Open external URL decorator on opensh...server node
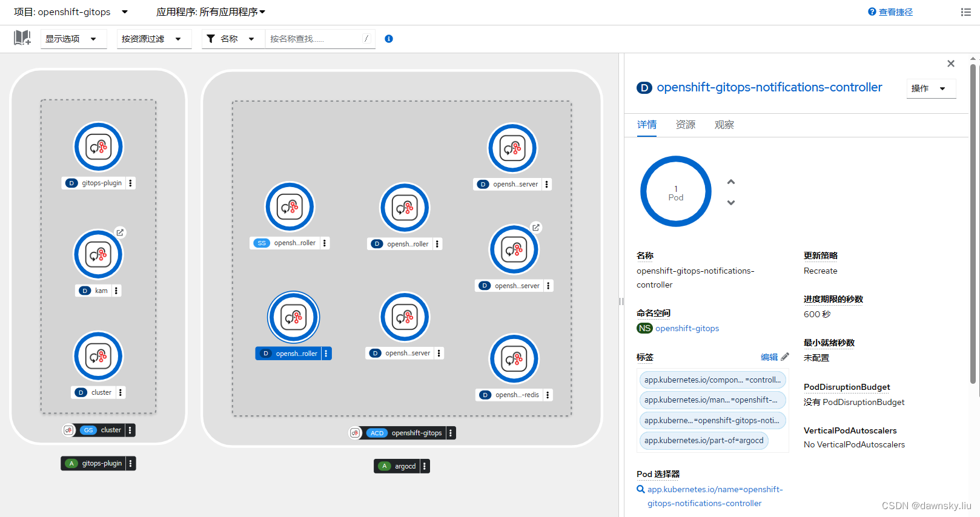This screenshot has height=517, width=980. 535,228
